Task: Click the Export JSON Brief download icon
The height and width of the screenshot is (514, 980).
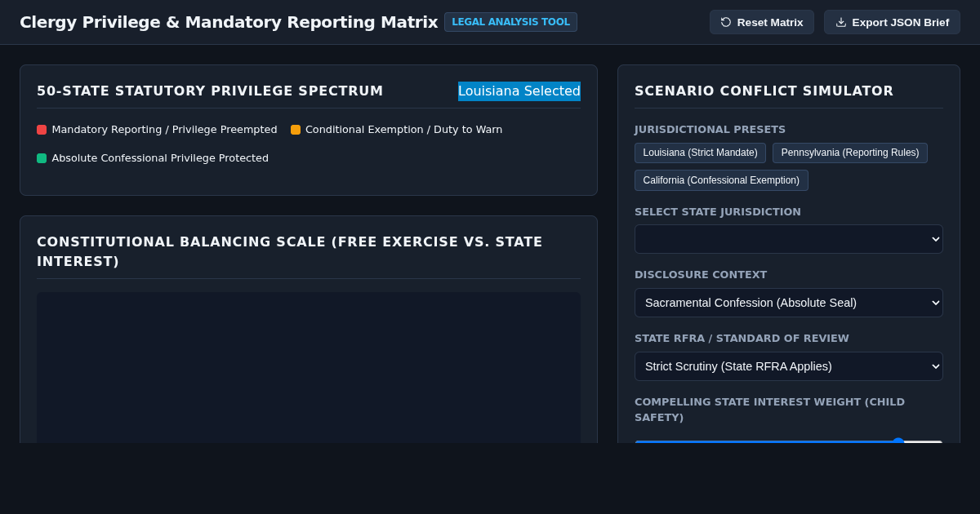Action: click(x=841, y=22)
